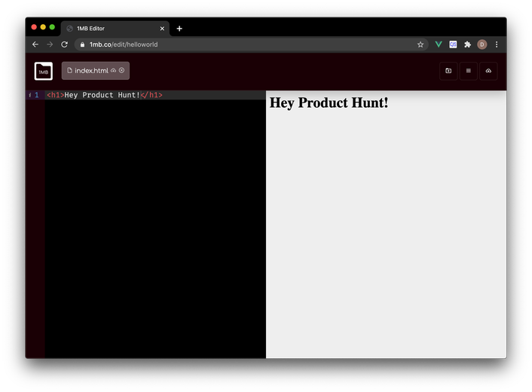Open Chrome three-dot menu
Image resolution: width=532 pixels, height=392 pixels.
497,44
